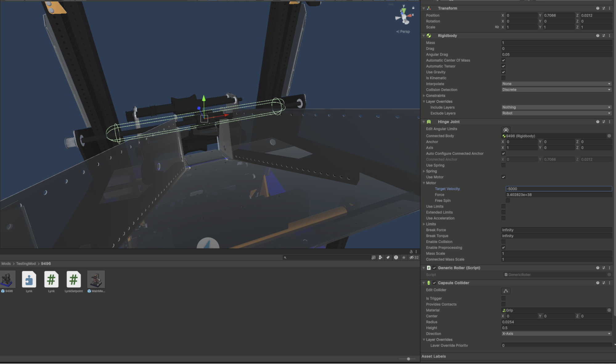Click the scene orientation gizmo
The width and height of the screenshot is (616, 364).
(x=404, y=17)
